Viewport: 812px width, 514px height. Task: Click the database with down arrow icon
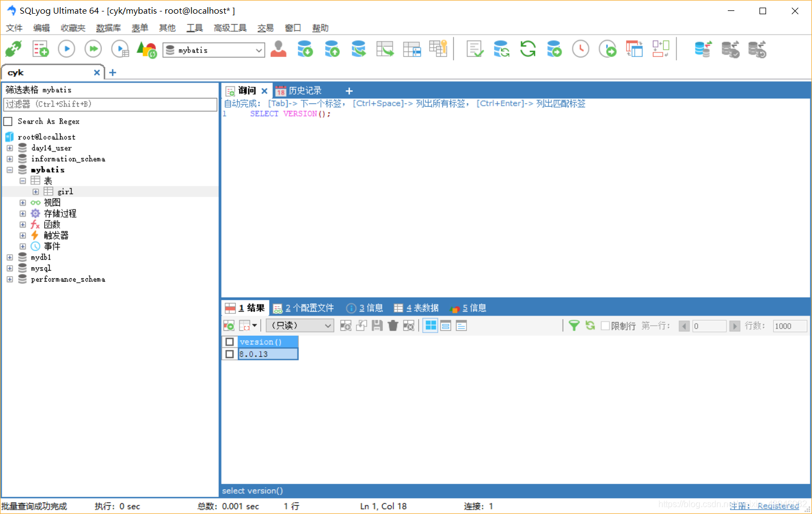click(305, 49)
